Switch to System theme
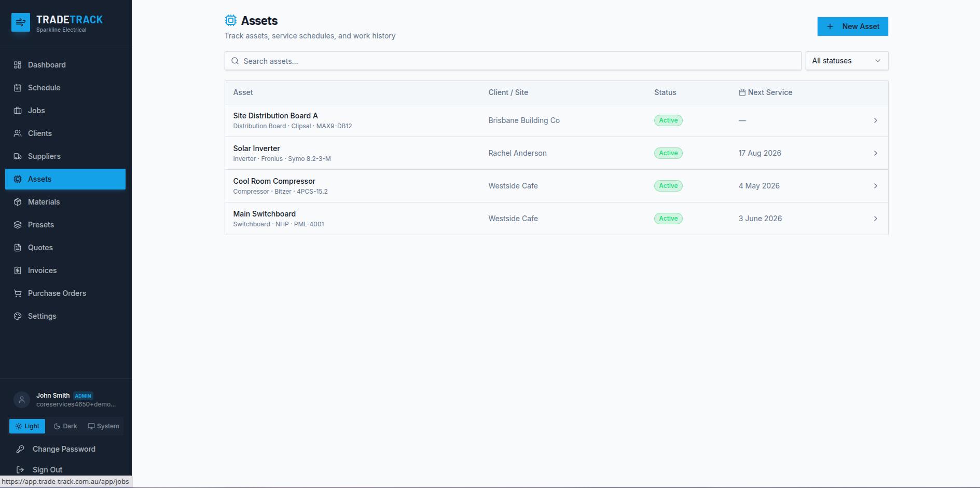Image resolution: width=980 pixels, height=488 pixels. pyautogui.click(x=103, y=426)
